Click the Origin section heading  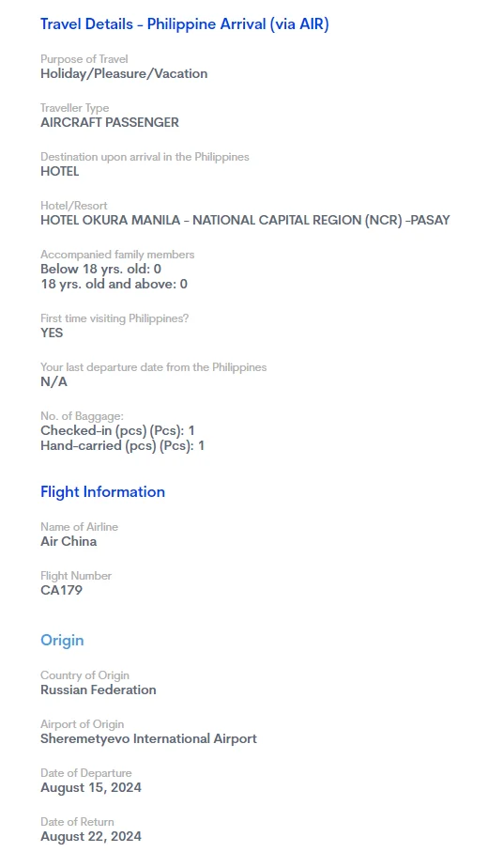point(62,640)
